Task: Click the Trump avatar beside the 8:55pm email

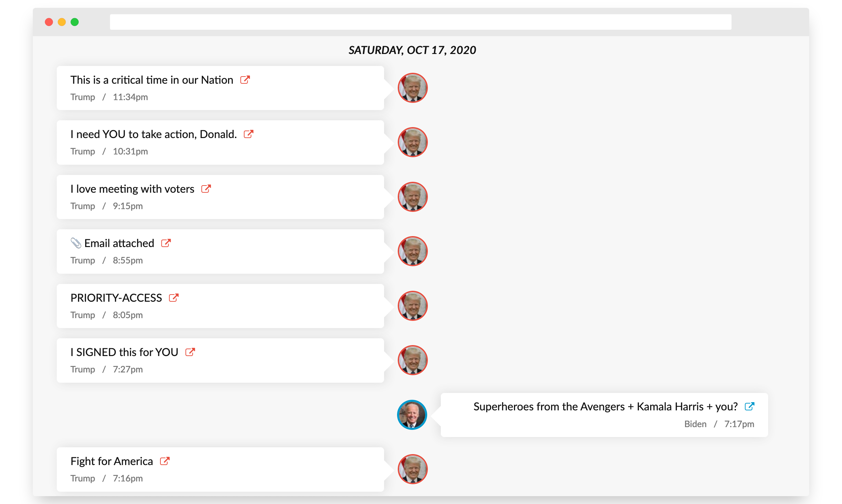Action: pyautogui.click(x=413, y=251)
